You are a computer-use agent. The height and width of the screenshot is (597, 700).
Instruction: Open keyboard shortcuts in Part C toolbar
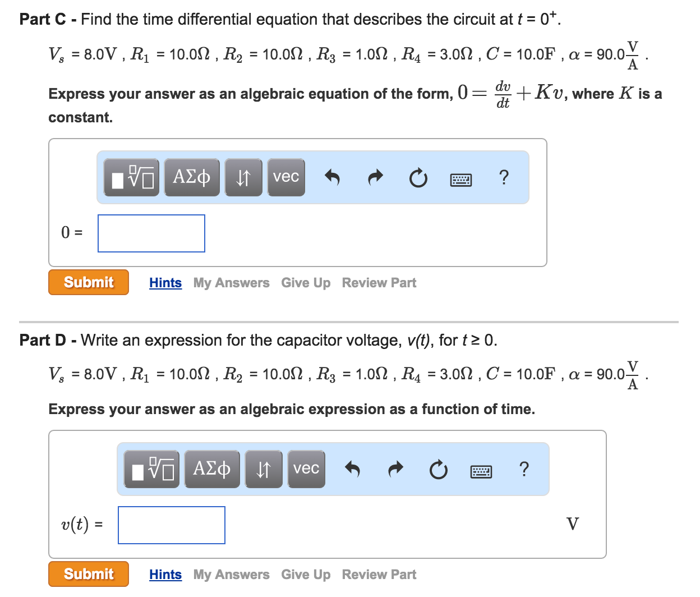pyautogui.click(x=461, y=180)
